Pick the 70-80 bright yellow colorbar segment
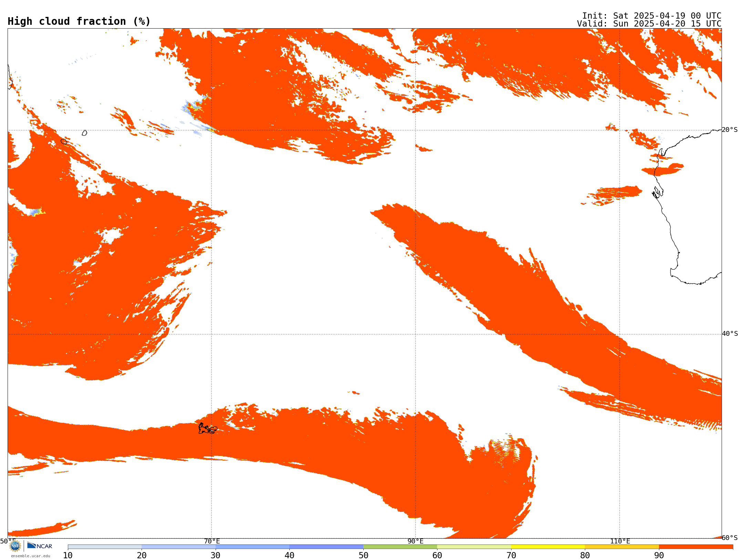Viewport: 744px width, 560px height. 548,547
